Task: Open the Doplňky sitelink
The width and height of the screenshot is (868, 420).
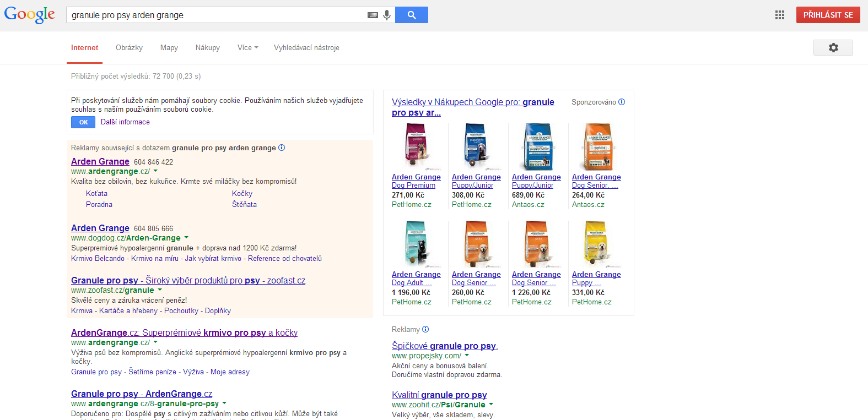Action: [x=218, y=311]
